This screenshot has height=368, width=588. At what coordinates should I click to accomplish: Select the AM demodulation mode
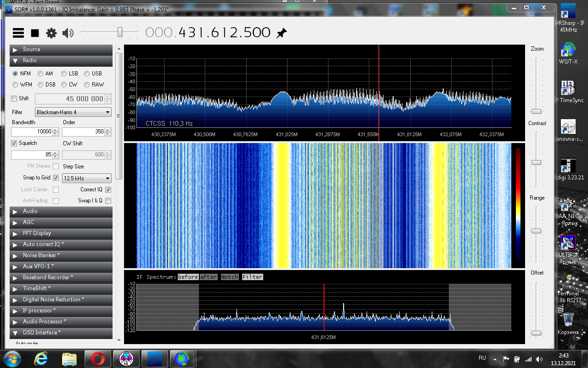[41, 74]
